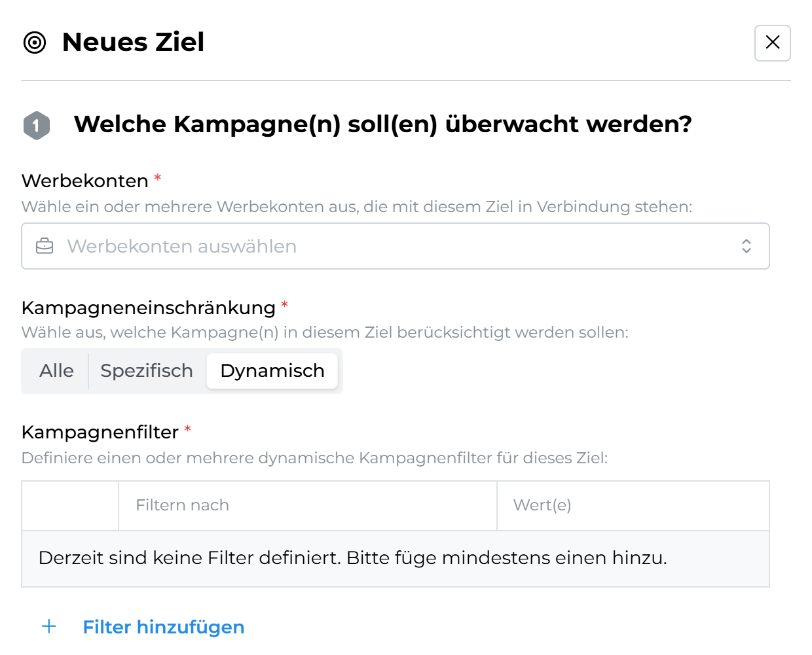Click the Filter hinzufügen link
The height and width of the screenshot is (655, 812).
click(163, 627)
